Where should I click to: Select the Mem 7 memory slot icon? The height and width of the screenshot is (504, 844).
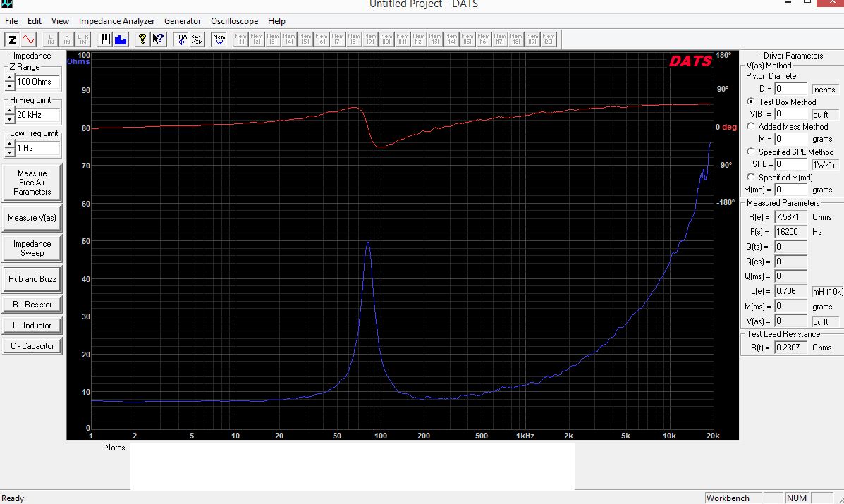coord(338,39)
